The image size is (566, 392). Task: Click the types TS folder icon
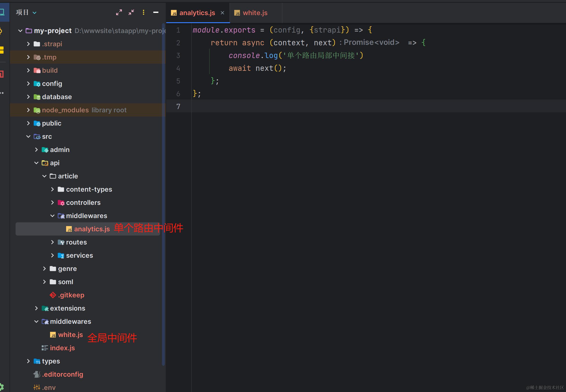37,361
